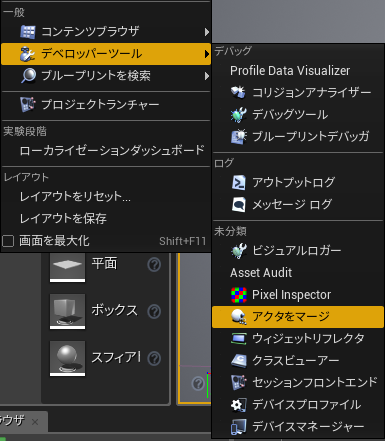The image size is (385, 441).
Task: Click the ブループリントデバッガ icon
Action: tap(239, 136)
